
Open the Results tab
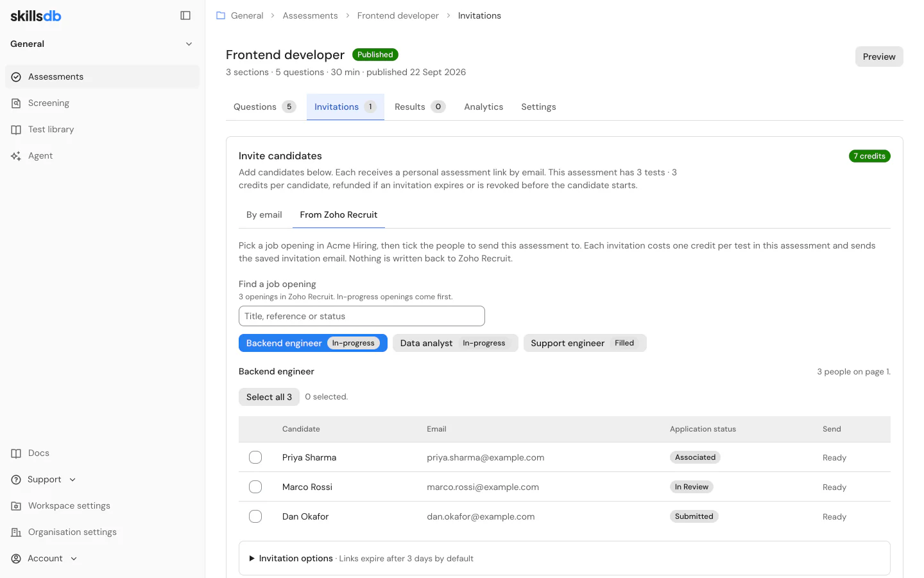click(420, 107)
